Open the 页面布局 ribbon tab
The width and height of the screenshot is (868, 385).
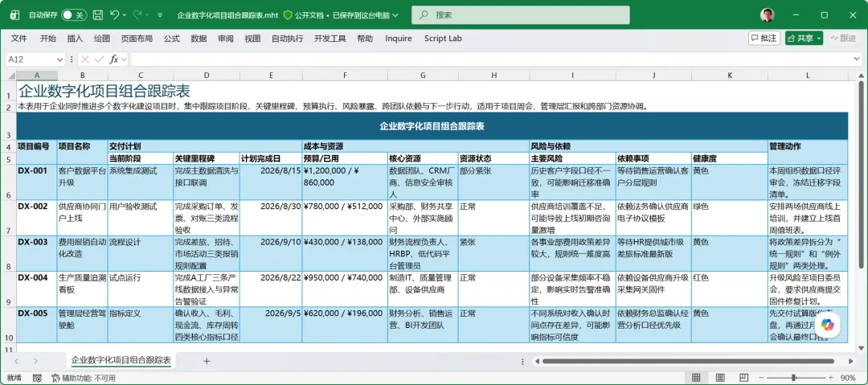(x=137, y=39)
